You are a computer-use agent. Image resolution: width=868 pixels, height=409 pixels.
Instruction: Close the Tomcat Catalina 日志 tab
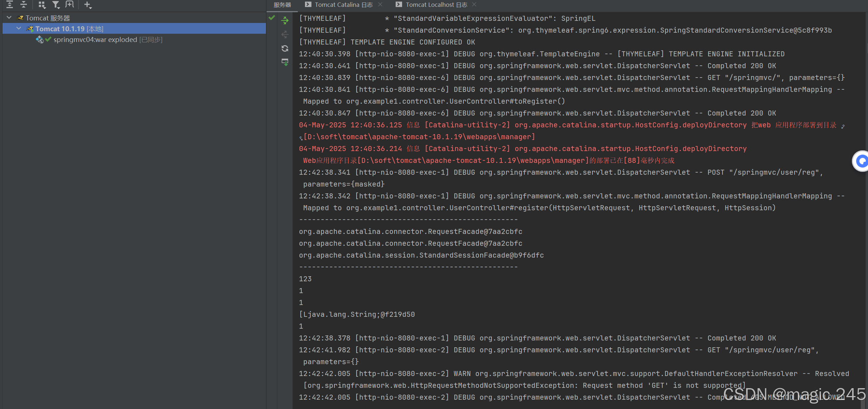380,4
